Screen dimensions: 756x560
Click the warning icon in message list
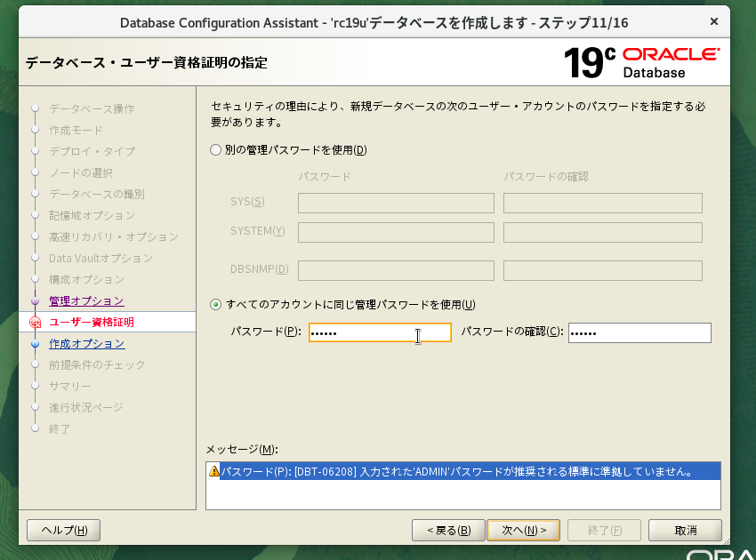(x=214, y=471)
